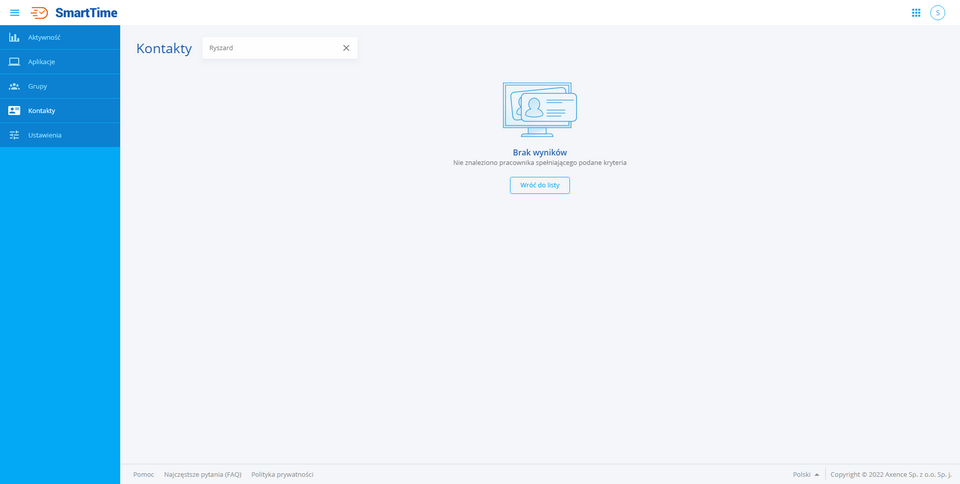The image size is (960, 484).
Task: Open the user avatar "S" menu
Action: coord(937,13)
